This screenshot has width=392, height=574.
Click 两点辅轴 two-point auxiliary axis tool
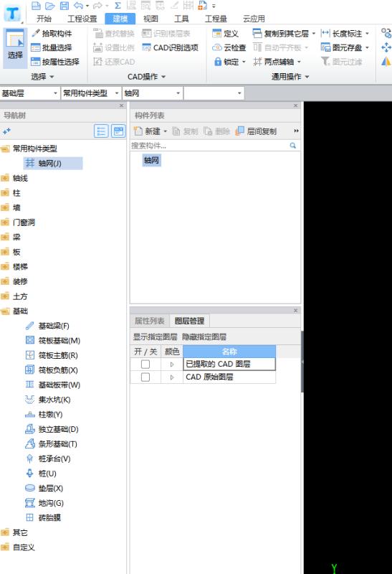click(x=274, y=62)
